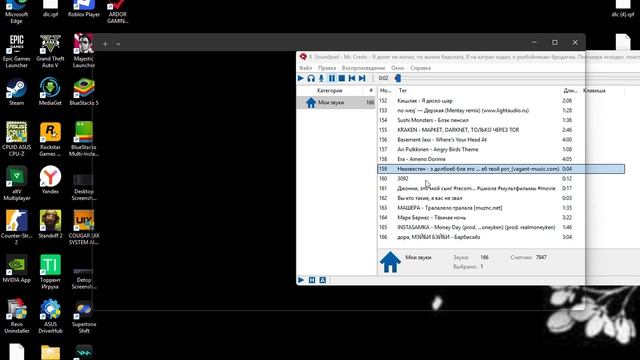Select Вы кто такие, я вас не звал
This screenshot has height=360, width=640.
(501, 198)
